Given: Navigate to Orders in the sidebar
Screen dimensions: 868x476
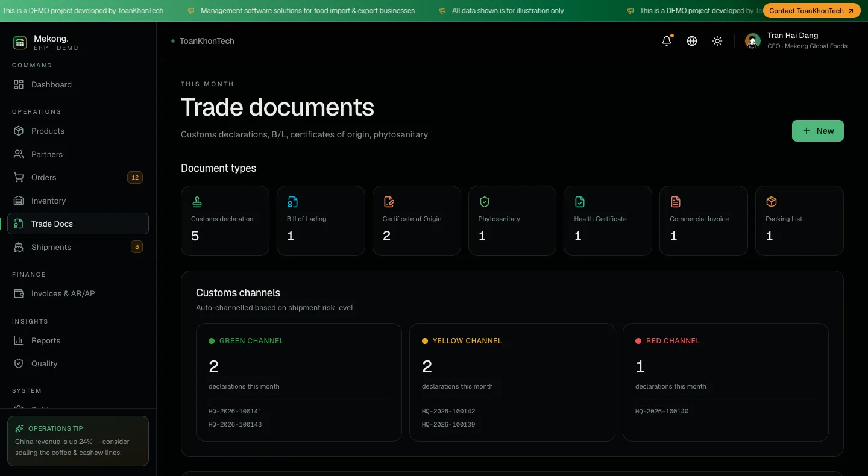Looking at the screenshot, I should click(78, 177).
